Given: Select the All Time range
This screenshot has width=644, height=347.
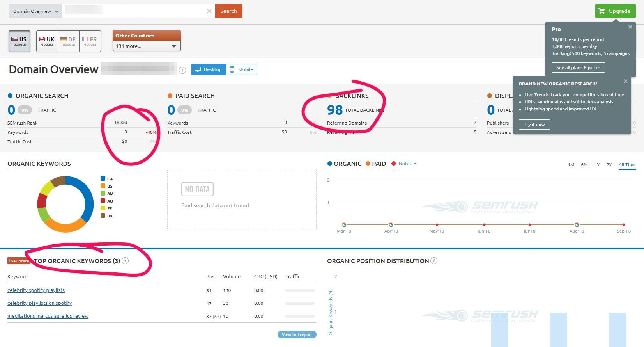Looking at the screenshot, I should pos(627,165).
